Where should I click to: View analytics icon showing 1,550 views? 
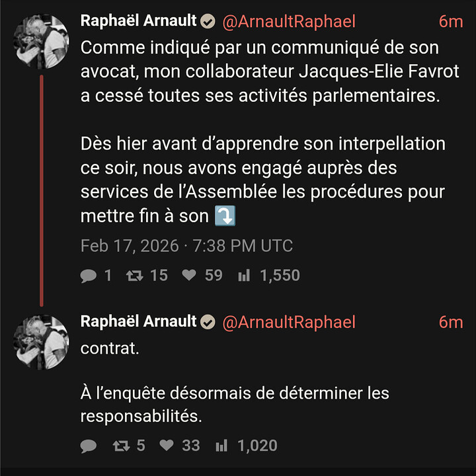pos(244,276)
